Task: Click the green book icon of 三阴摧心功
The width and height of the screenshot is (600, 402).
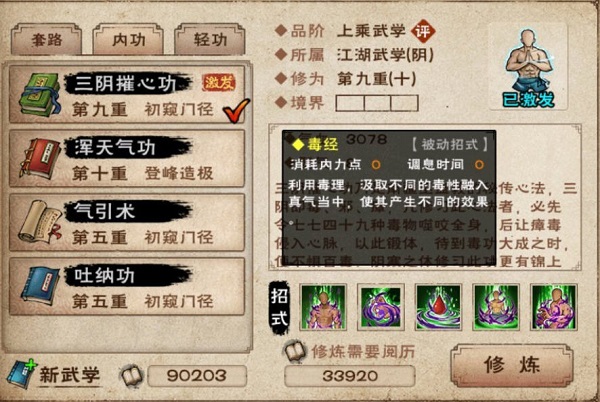Action: (x=40, y=94)
